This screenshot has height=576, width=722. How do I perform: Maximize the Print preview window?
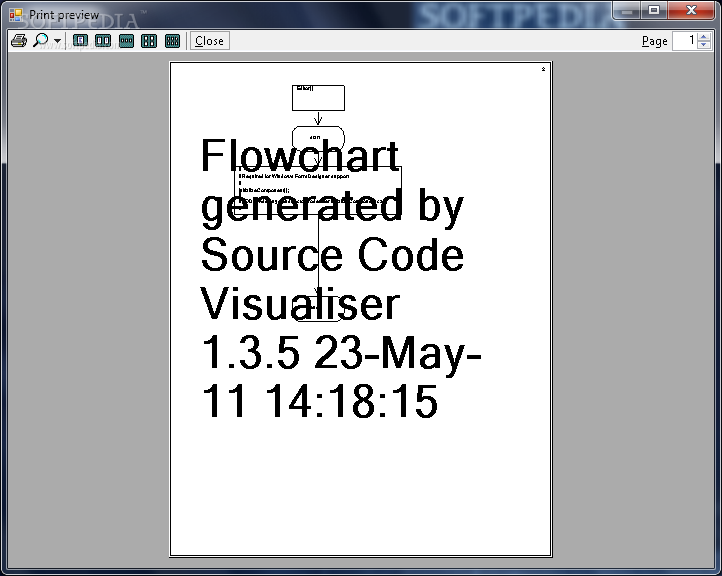click(654, 10)
